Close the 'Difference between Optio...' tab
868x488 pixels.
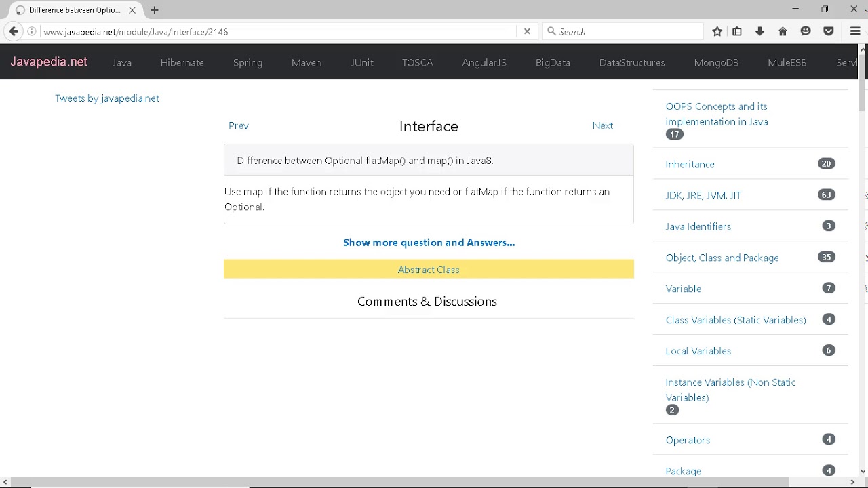pyautogui.click(x=132, y=10)
